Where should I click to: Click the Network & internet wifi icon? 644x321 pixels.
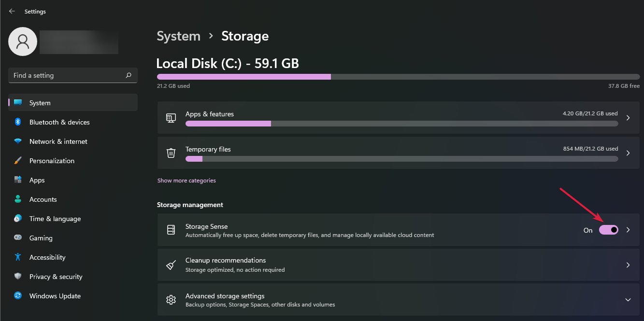[18, 141]
